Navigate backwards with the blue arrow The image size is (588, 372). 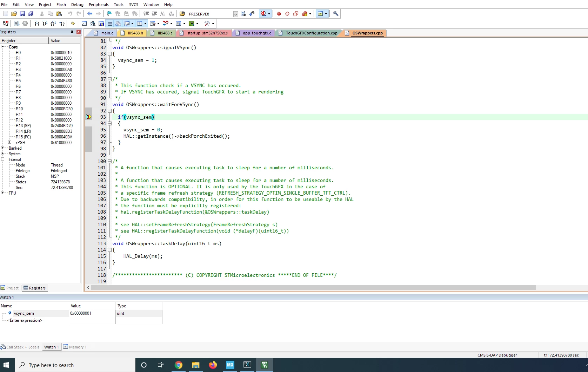coord(90,14)
